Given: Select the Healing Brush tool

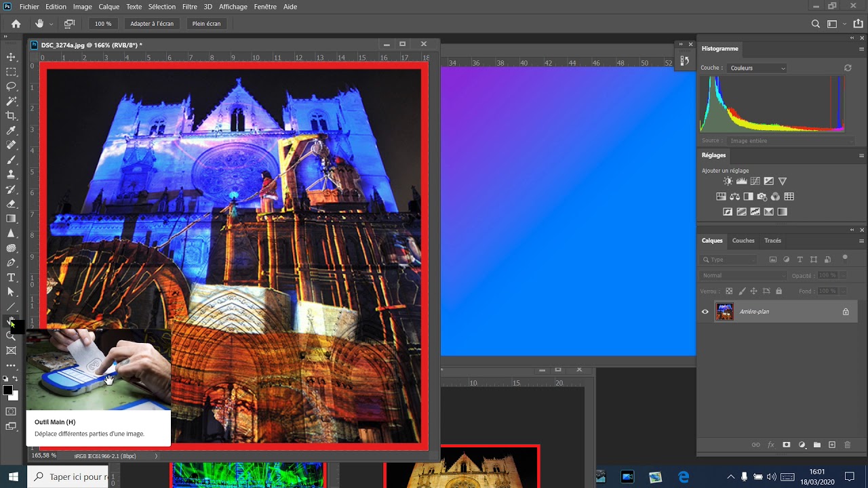Looking at the screenshot, I should [x=11, y=145].
